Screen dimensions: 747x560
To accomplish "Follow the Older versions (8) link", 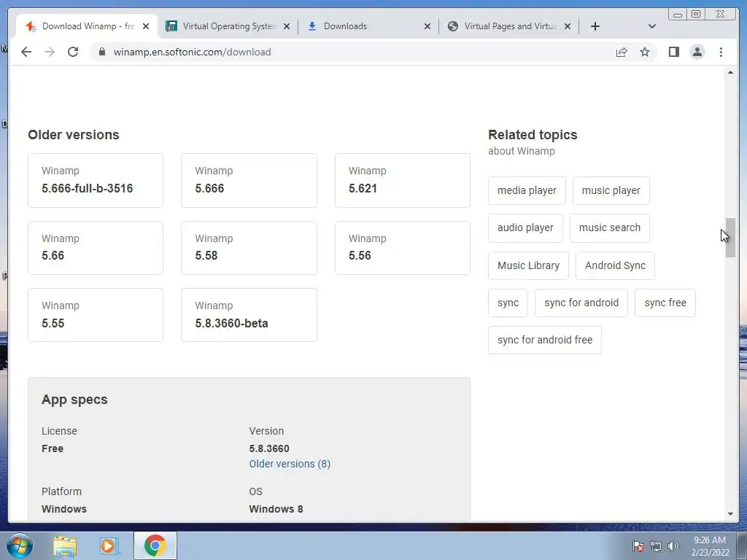I will click(290, 464).
